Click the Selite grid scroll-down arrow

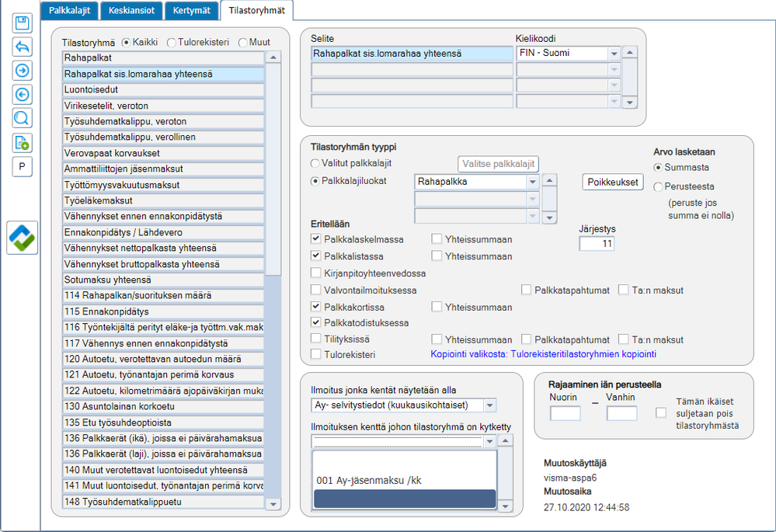[629, 103]
